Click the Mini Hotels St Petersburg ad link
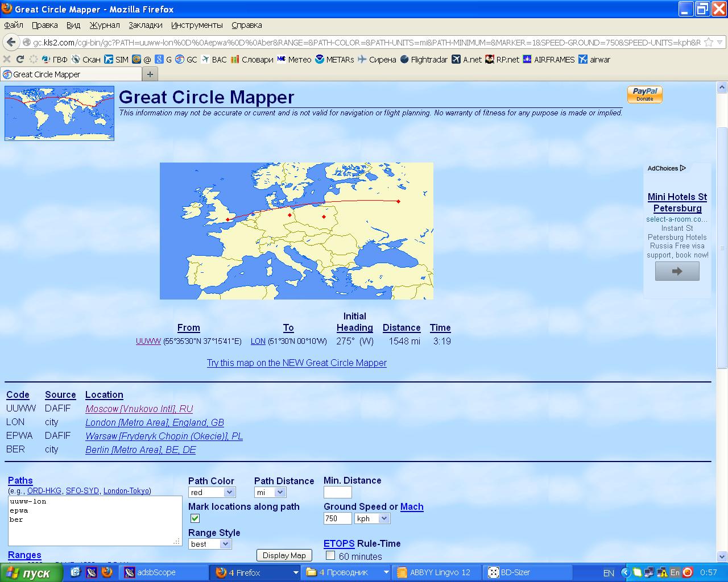This screenshot has width=728, height=582. [x=677, y=202]
